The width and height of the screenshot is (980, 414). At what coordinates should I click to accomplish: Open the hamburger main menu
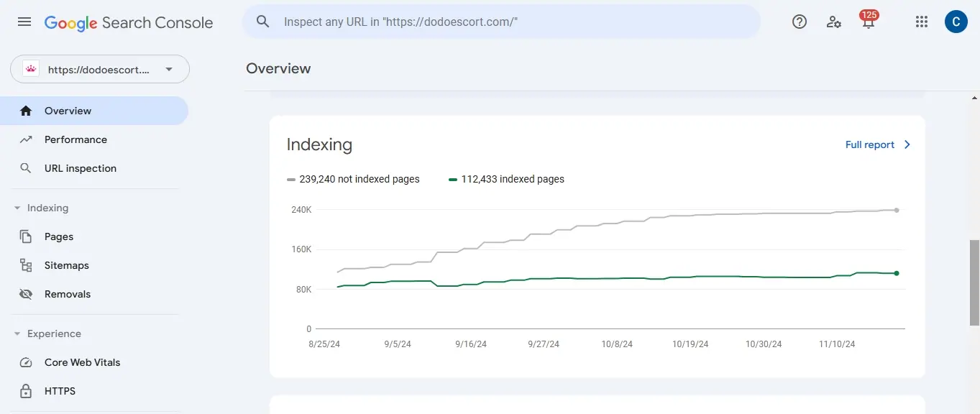pos(24,22)
